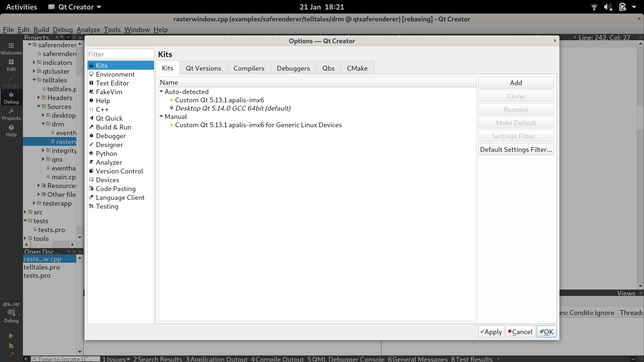Click the green Run button
The width and height of the screenshot is (644, 362).
click(x=11, y=336)
